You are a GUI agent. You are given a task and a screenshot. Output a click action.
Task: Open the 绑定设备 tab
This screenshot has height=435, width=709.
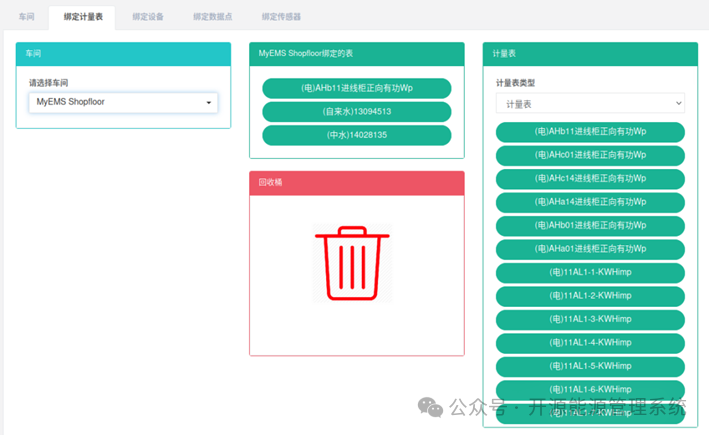pos(148,17)
